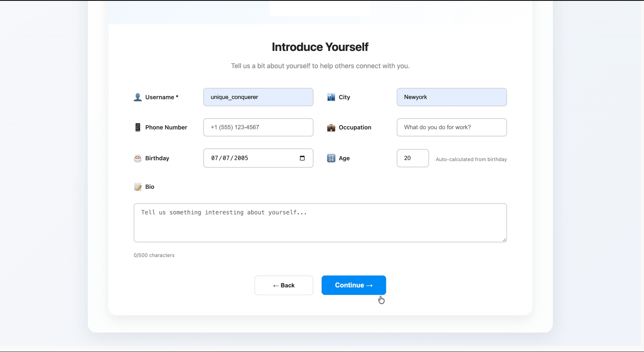This screenshot has height=352, width=644.
Task: Select the year 2005 in Birthday
Action: coord(241,158)
